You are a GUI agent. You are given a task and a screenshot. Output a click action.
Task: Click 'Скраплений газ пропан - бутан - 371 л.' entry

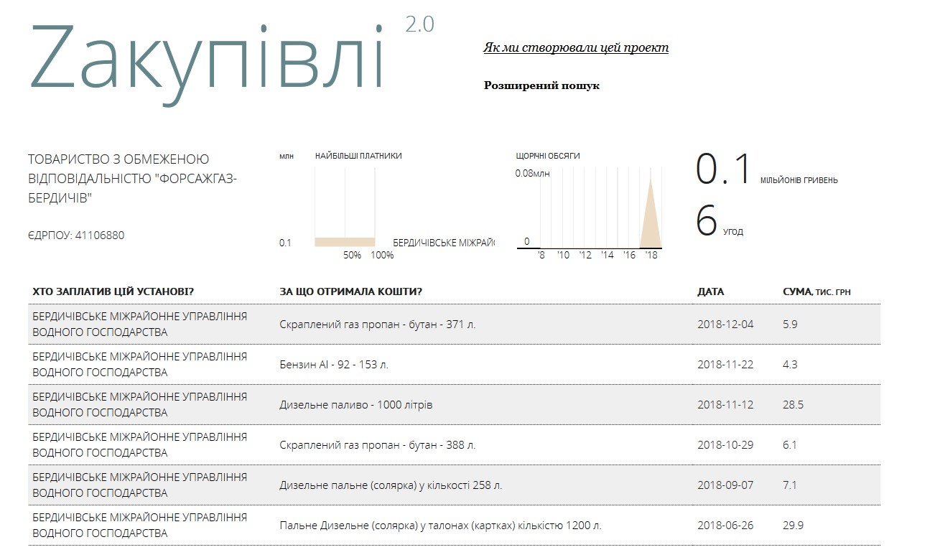[x=377, y=325]
